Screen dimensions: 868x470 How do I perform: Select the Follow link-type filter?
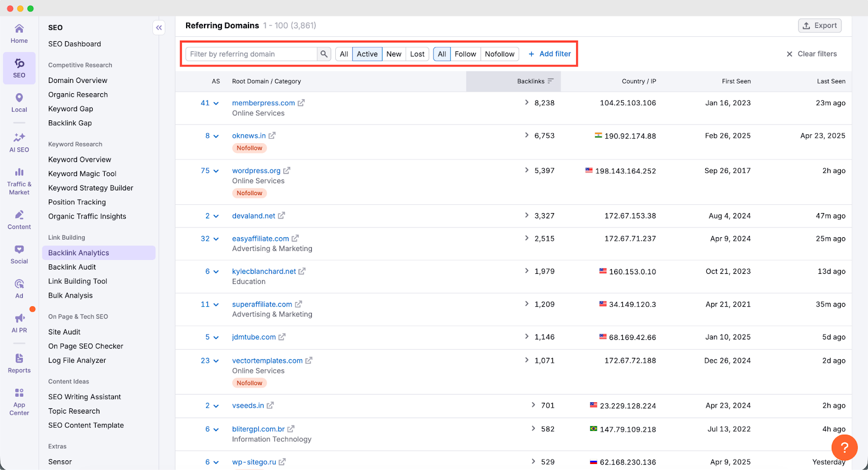pyautogui.click(x=465, y=54)
